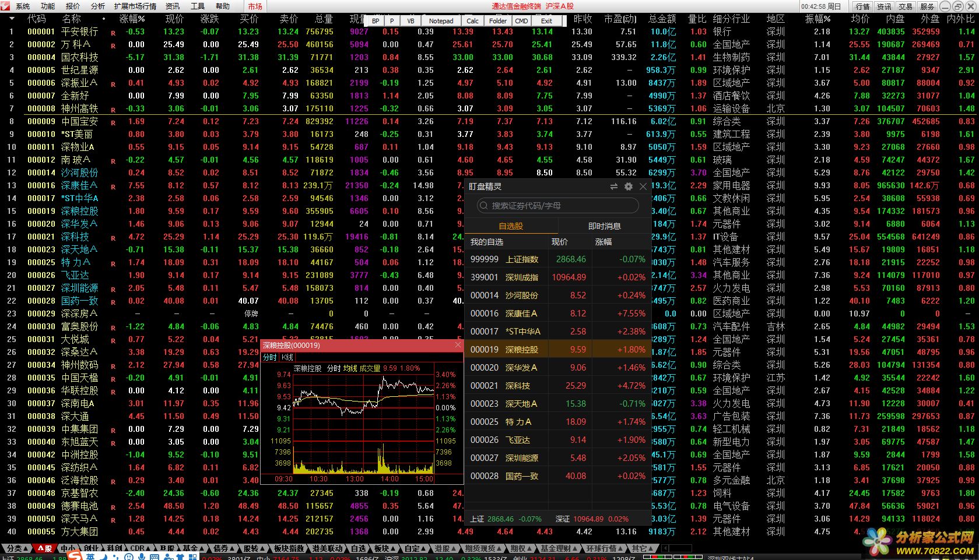The width and height of the screenshot is (979, 560).
Task: Open 扩展市场行情 menu
Action: pyautogui.click(x=135, y=6)
